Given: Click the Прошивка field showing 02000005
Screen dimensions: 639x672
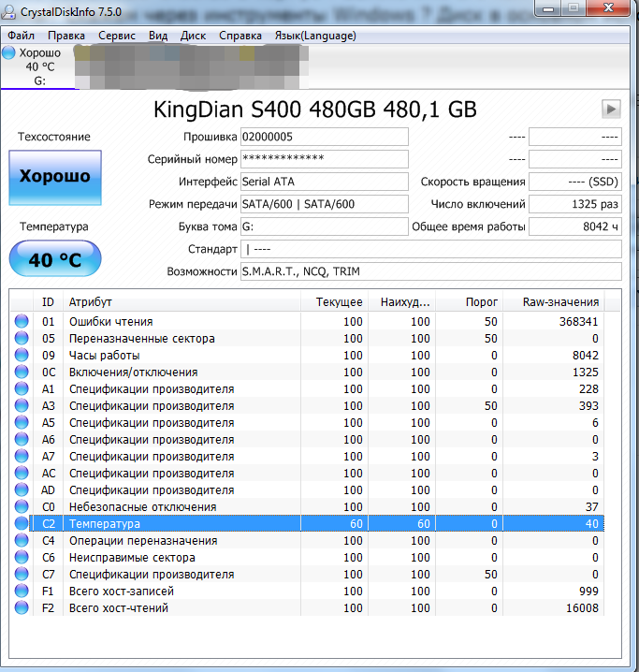Looking at the screenshot, I should [325, 137].
